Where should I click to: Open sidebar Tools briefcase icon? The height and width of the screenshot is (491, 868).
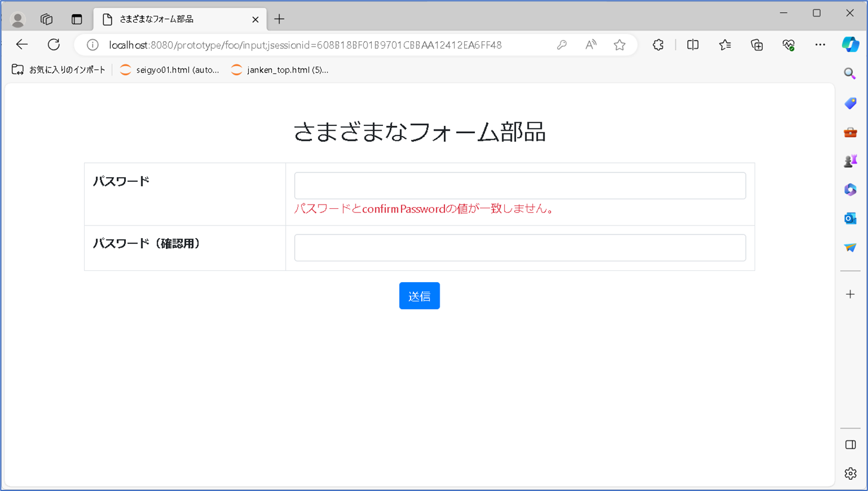[850, 132]
